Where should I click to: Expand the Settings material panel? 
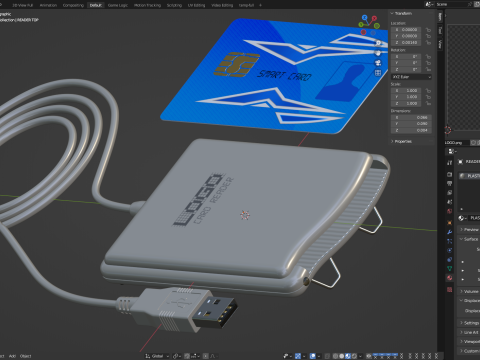pyautogui.click(x=469, y=323)
